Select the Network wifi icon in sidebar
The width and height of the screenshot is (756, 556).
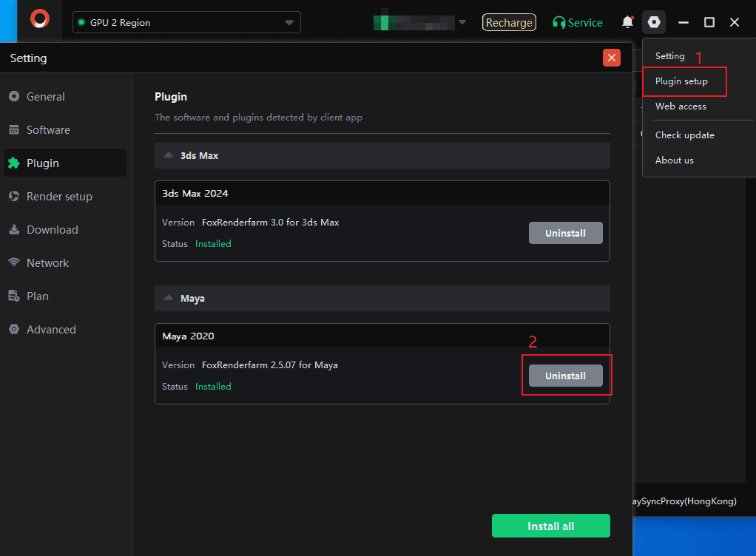point(13,263)
